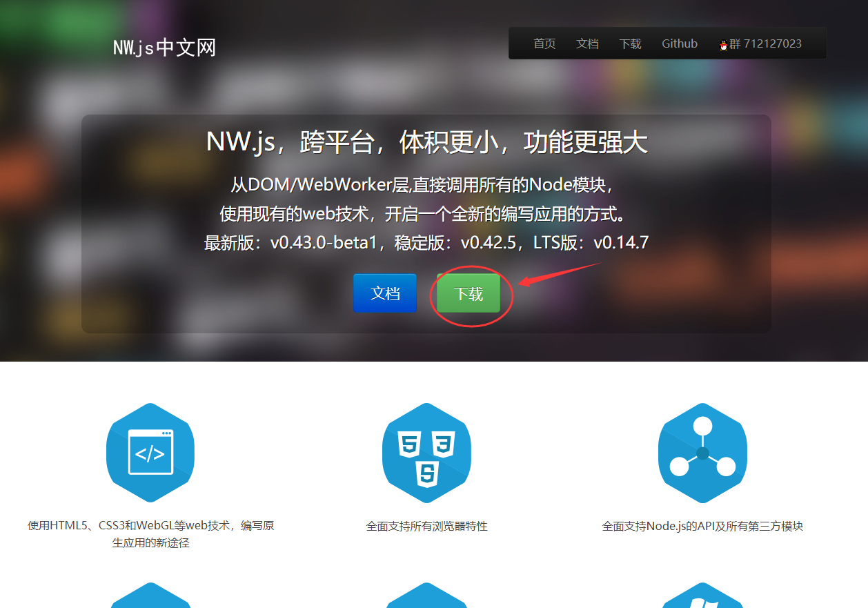Click the NW.js中文网 site logo
The height and width of the screenshot is (608, 868).
click(x=164, y=47)
